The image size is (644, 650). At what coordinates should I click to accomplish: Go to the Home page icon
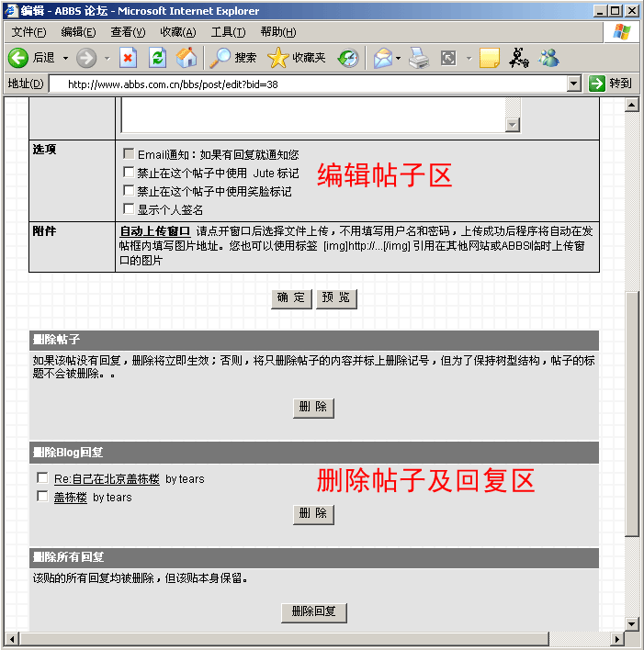pyautogui.click(x=186, y=58)
